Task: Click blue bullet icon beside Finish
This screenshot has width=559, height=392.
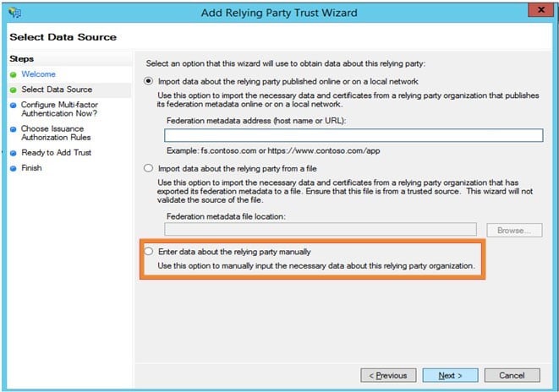Action: coord(13,168)
